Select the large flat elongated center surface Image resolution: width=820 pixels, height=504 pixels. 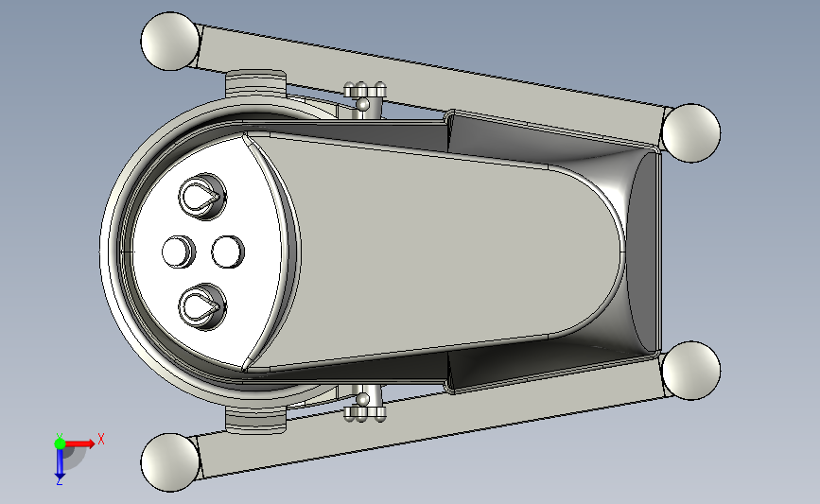click(x=434, y=251)
